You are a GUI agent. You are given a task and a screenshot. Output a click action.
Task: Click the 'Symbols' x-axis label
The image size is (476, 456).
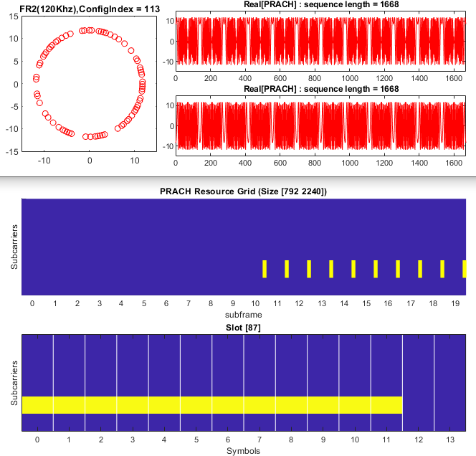244,451
